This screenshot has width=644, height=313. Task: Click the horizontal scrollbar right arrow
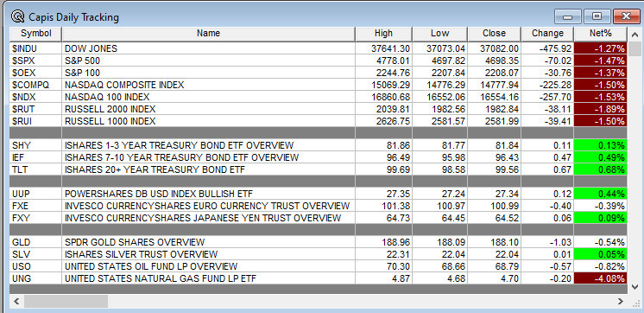pyautogui.click(x=621, y=302)
